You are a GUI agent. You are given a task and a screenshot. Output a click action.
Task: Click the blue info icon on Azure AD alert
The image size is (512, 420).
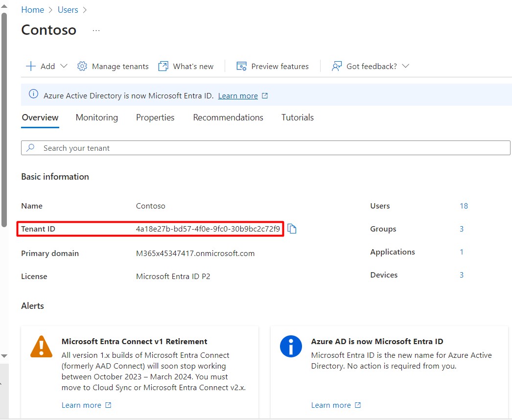[291, 347]
